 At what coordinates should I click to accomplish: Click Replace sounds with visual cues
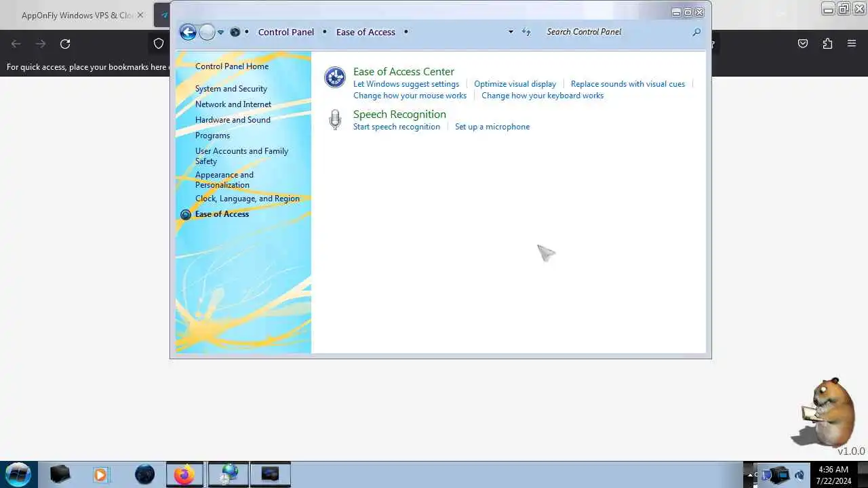pyautogui.click(x=628, y=84)
